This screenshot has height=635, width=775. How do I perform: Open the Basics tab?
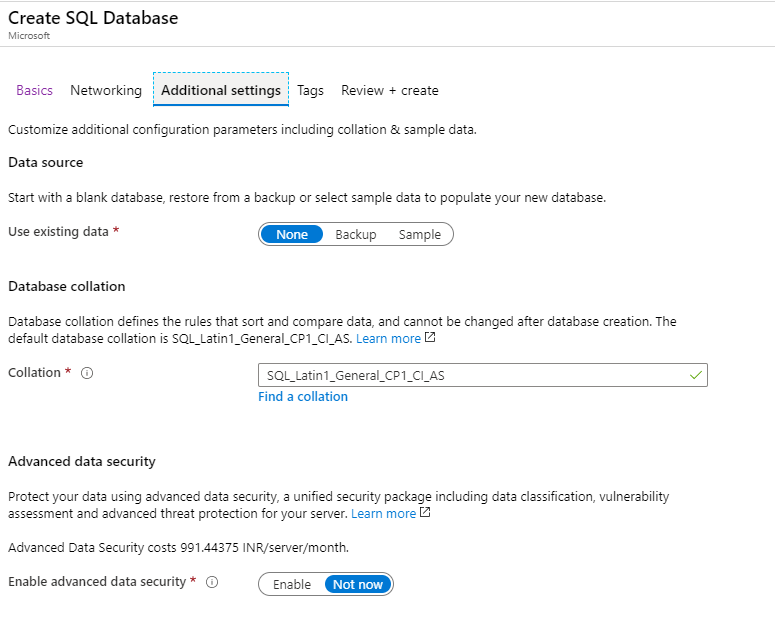point(35,90)
